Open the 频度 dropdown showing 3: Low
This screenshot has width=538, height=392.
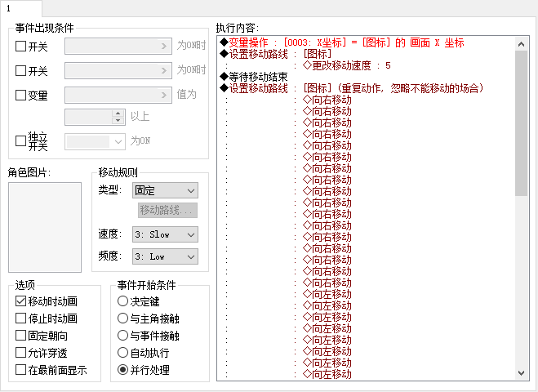tap(165, 256)
